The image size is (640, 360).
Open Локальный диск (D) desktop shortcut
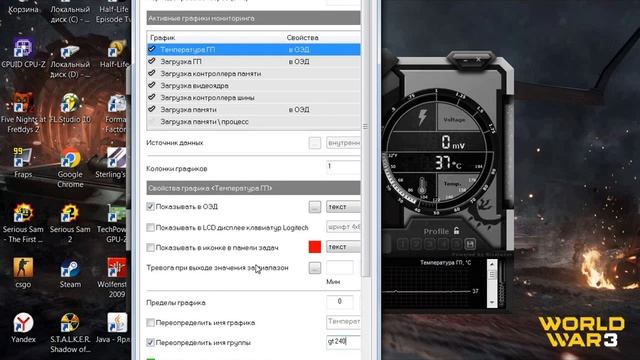coord(70,61)
